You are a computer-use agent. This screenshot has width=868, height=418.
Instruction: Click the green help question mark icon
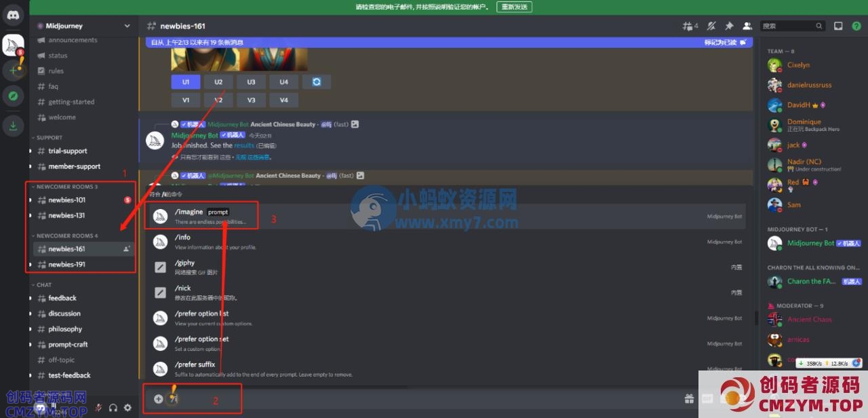point(856,26)
